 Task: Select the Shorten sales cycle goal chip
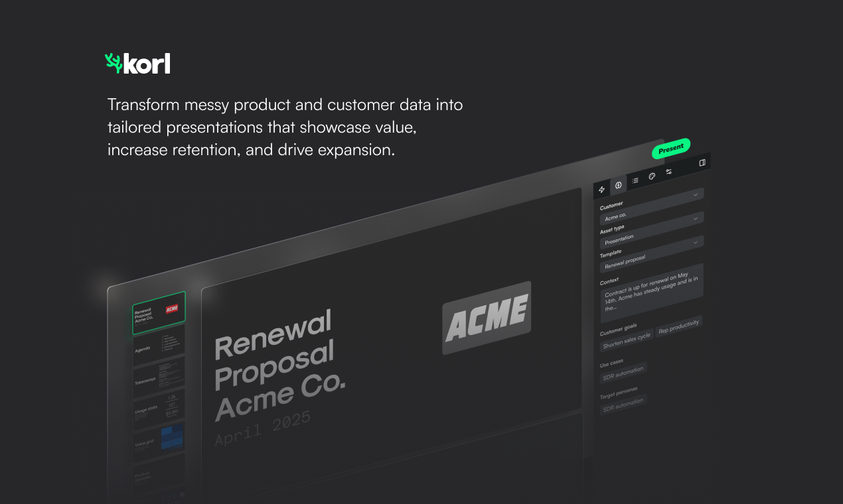click(x=626, y=341)
